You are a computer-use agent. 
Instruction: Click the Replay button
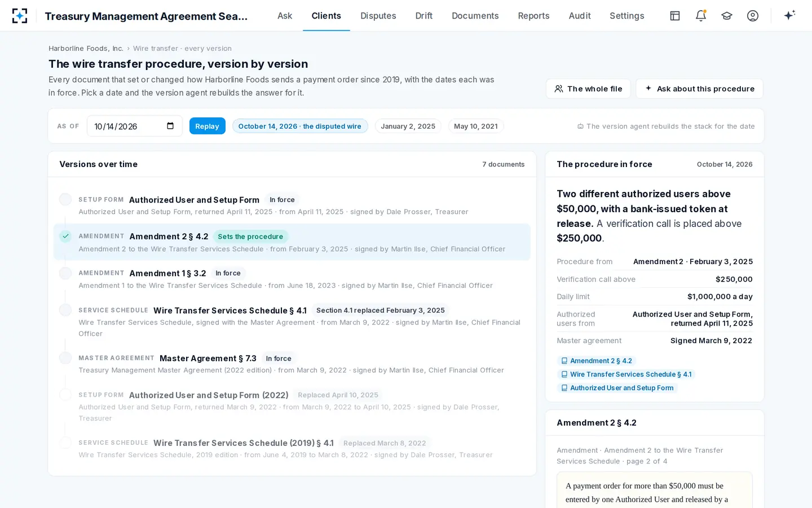207,126
